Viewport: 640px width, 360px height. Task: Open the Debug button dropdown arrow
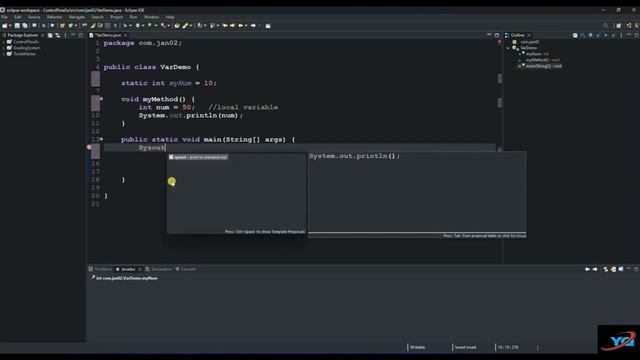[x=131, y=26]
